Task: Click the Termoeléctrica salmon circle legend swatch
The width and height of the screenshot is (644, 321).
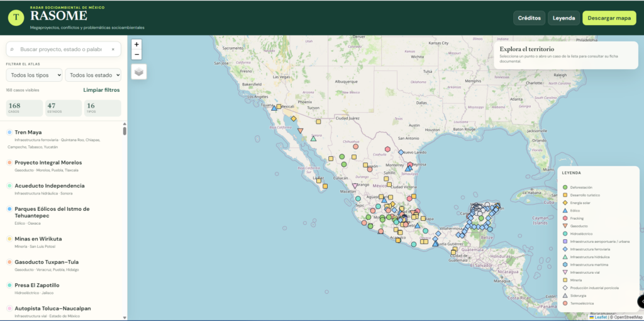Action: coord(565,303)
